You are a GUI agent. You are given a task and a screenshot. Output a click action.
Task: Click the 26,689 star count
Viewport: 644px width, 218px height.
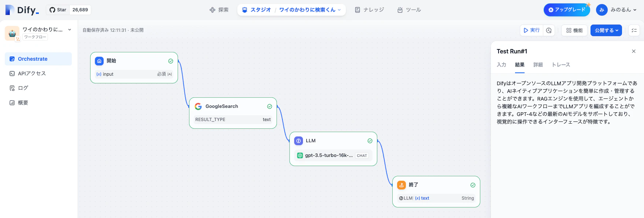coord(80,10)
